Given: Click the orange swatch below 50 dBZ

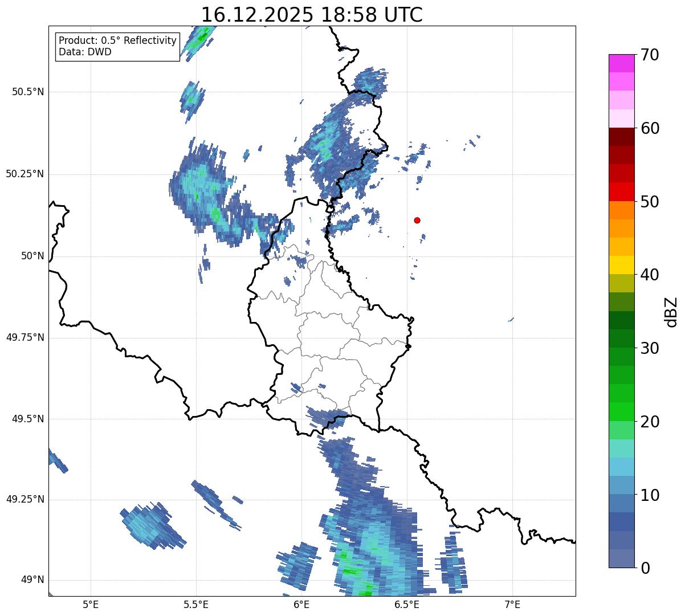Looking at the screenshot, I should tap(621, 210).
